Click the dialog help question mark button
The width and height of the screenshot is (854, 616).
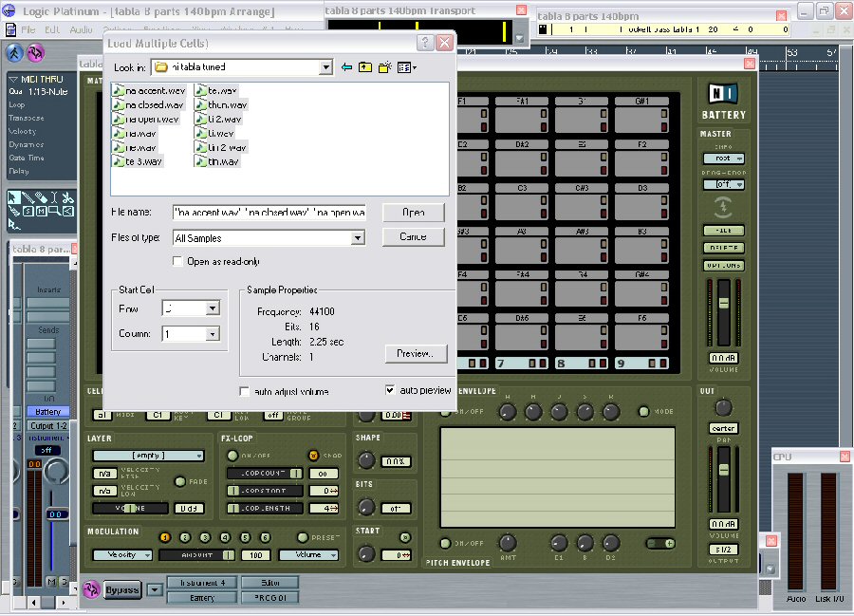(x=426, y=43)
